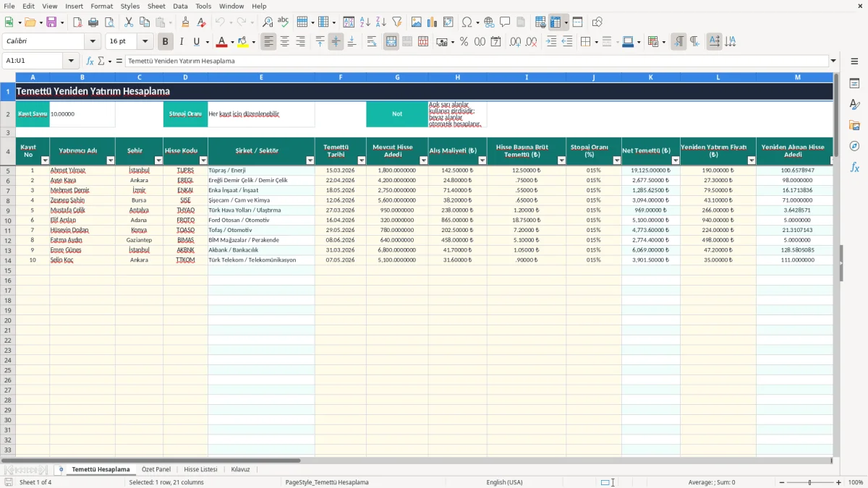Open Net Temettü filter dropdown

676,160
